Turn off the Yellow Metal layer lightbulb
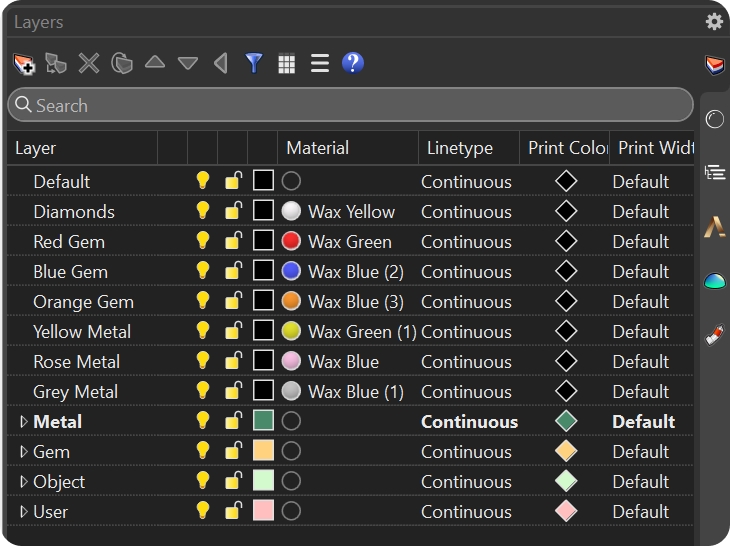This screenshot has width=730, height=546. pos(203,331)
